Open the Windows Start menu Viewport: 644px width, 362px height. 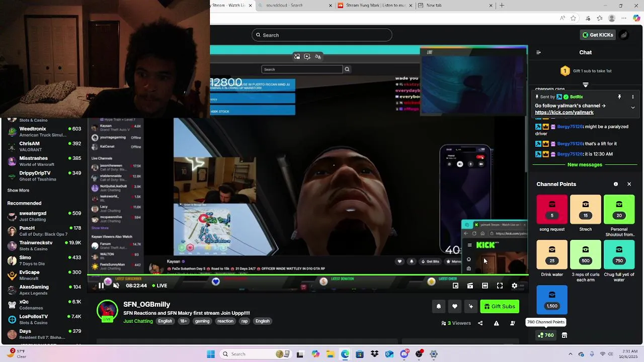pos(211,354)
